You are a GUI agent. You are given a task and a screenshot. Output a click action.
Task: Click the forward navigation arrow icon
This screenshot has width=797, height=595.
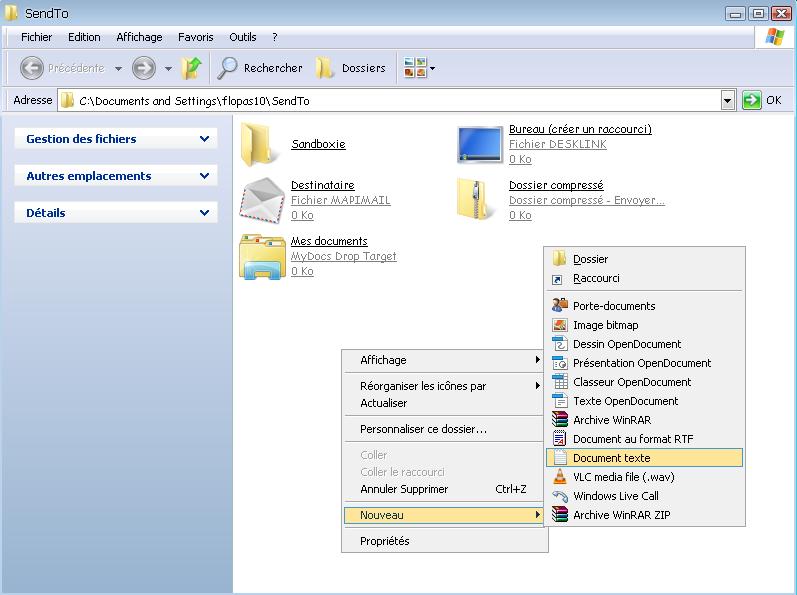coord(144,68)
